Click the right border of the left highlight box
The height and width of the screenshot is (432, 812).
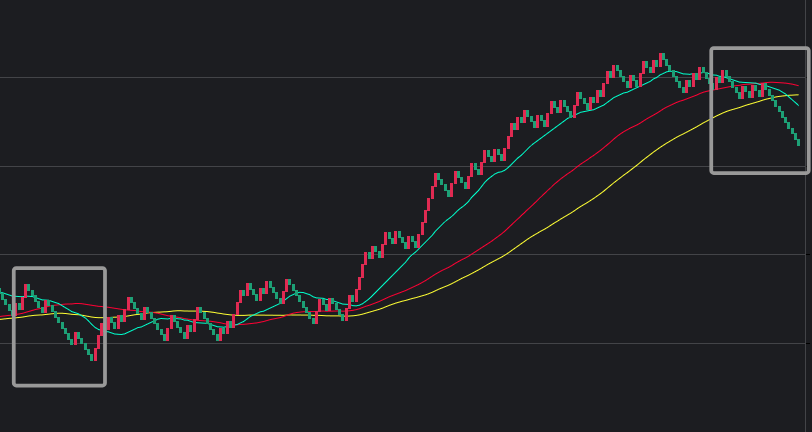104,327
